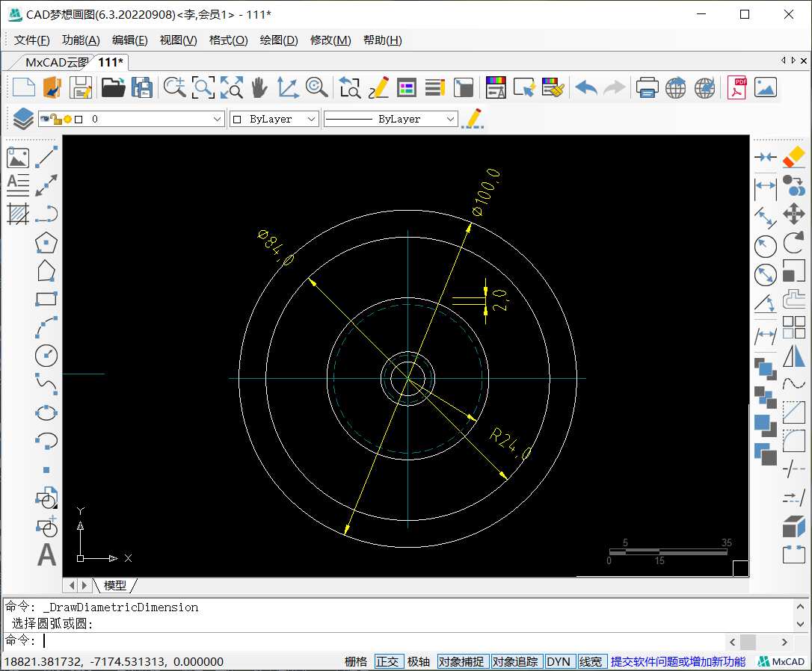812x671 pixels.
Task: Select the Hatch fill tool
Action: pyautogui.click(x=18, y=214)
